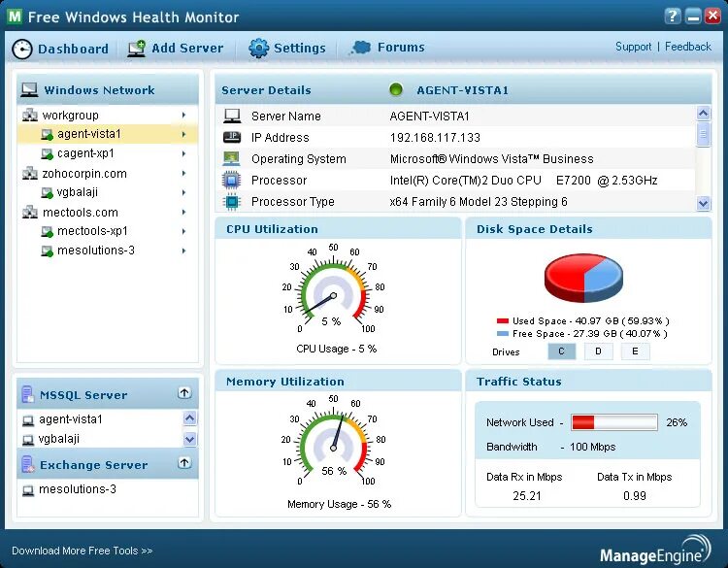
Task: Select the mectools.com domain label
Action: (x=81, y=213)
